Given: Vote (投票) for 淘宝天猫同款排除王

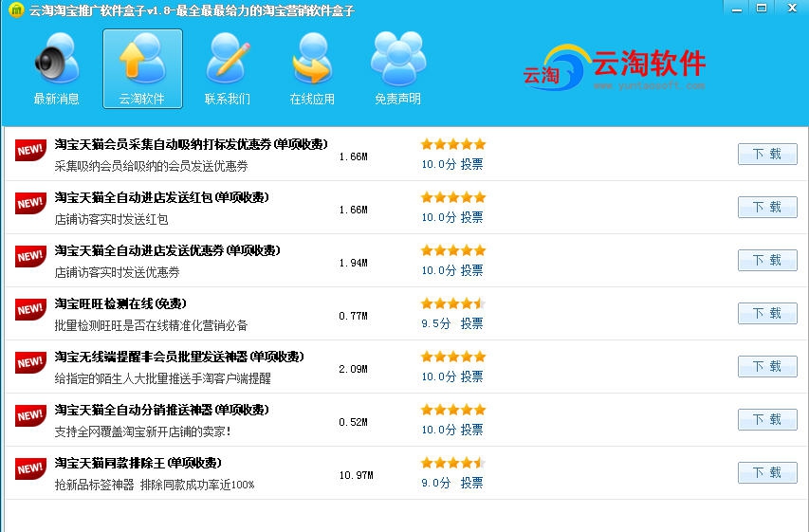Looking at the screenshot, I should click(471, 483).
